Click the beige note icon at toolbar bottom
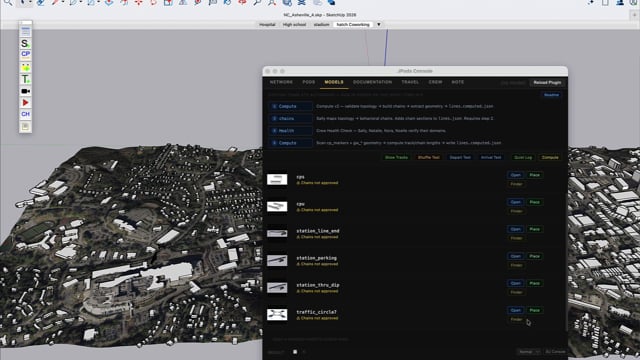The width and height of the screenshot is (640, 360). click(x=25, y=127)
